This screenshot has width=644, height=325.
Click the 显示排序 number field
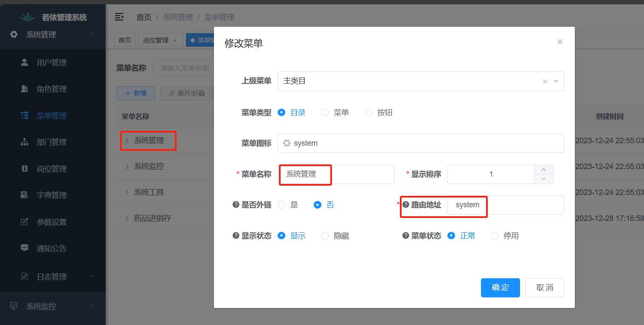(x=491, y=174)
